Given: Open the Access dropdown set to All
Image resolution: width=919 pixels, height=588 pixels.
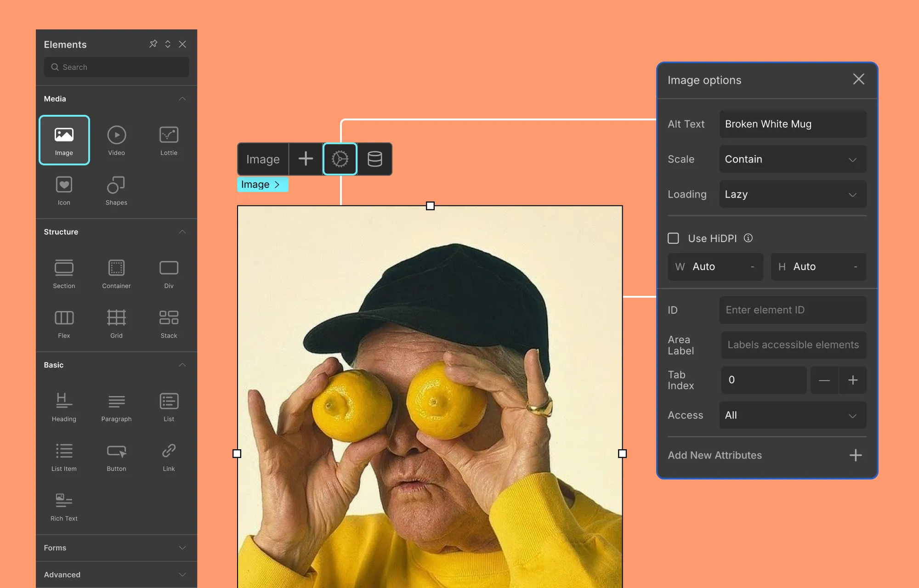Looking at the screenshot, I should (793, 415).
